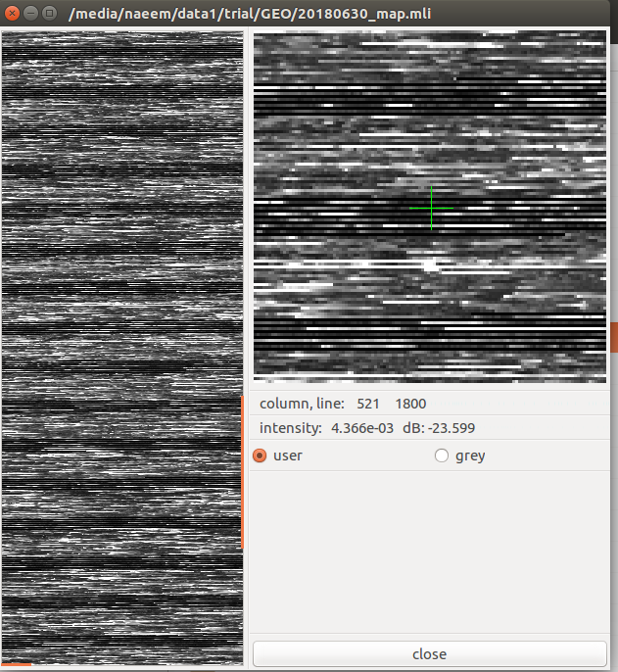Screen dimensions: 618x672
Task: Maximize the map.mli viewer window
Action: click(50, 14)
